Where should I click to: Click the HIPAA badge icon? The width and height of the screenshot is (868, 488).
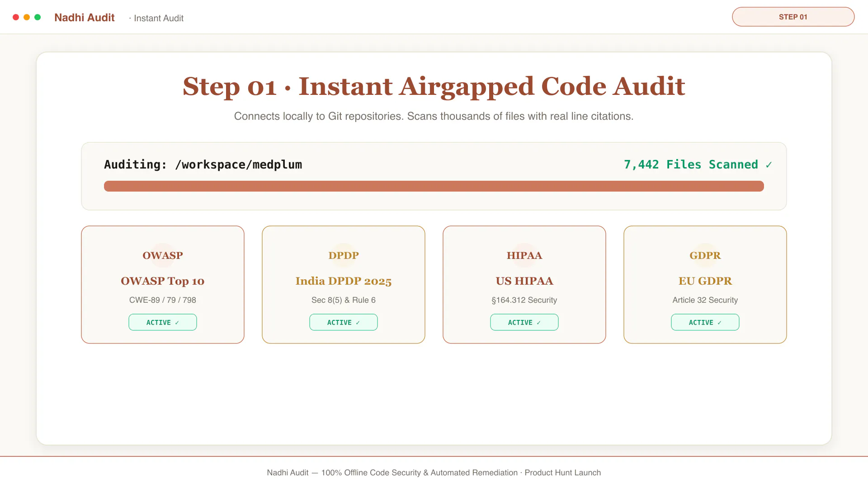(x=524, y=255)
